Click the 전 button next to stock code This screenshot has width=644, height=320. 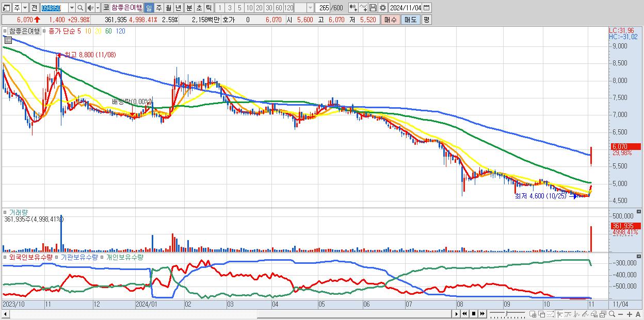pyautogui.click(x=34, y=8)
